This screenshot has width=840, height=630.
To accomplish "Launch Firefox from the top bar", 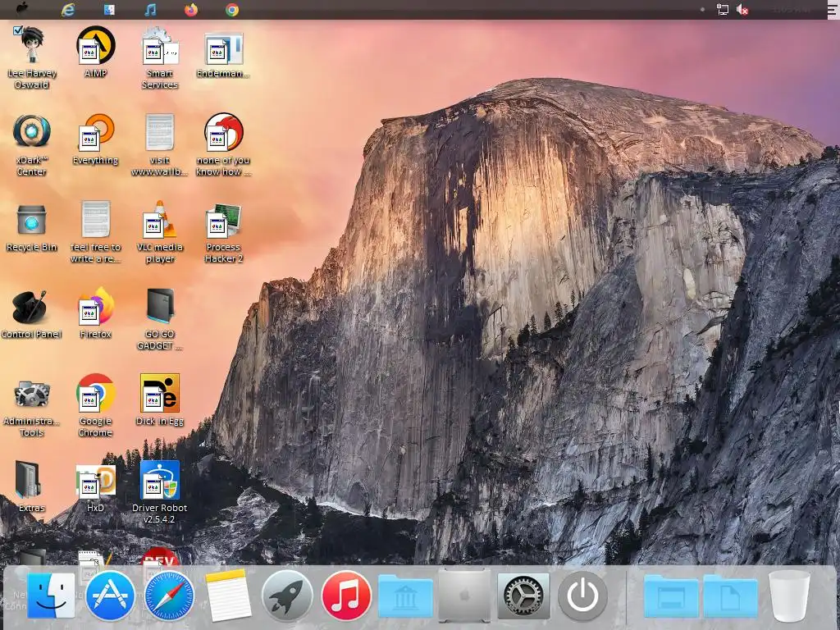I will coord(190,10).
